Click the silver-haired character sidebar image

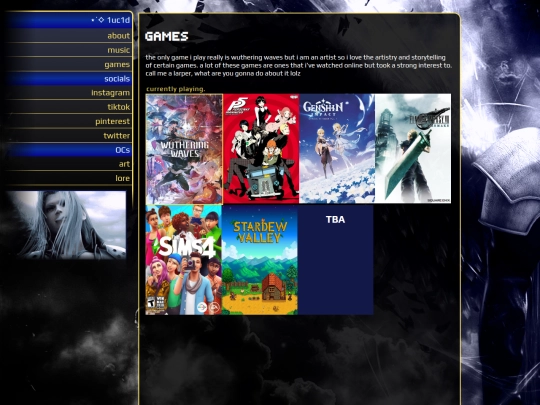(x=67, y=225)
